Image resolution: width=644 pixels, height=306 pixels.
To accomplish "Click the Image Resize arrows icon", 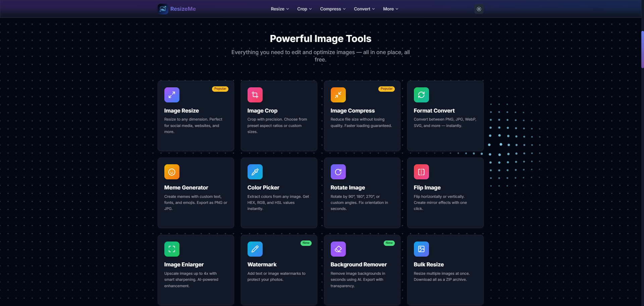I will pyautogui.click(x=172, y=95).
